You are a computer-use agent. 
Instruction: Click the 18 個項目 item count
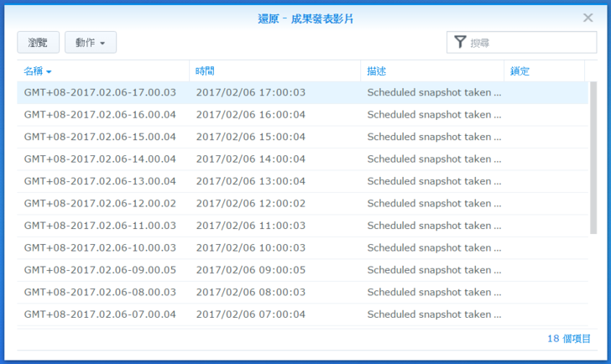569,339
